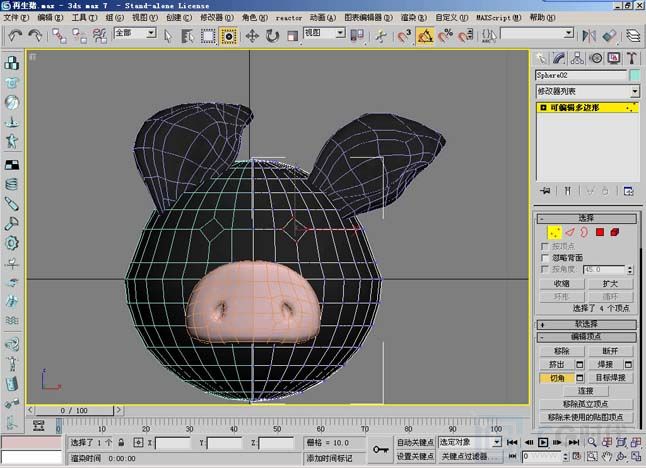Expand the 可编辑多边形 stack entry
The image size is (646, 468).
(x=543, y=108)
